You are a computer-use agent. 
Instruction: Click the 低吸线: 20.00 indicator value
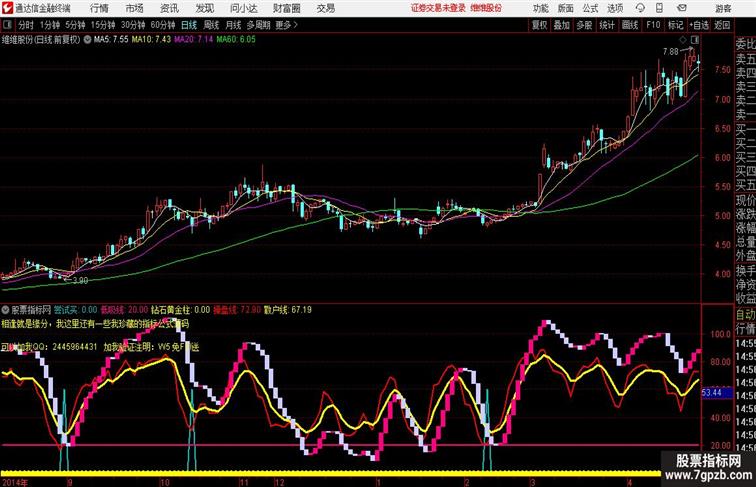point(124,310)
